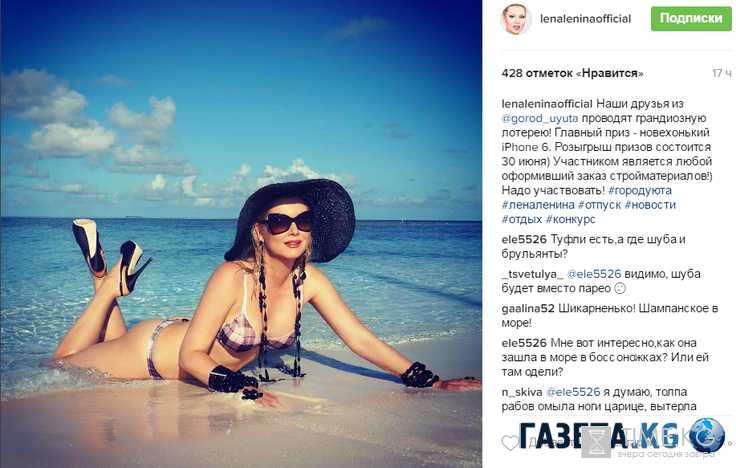Viewport: 736px width, 468px height.
Task: Select the #городуюта hashtag
Action: (x=640, y=190)
